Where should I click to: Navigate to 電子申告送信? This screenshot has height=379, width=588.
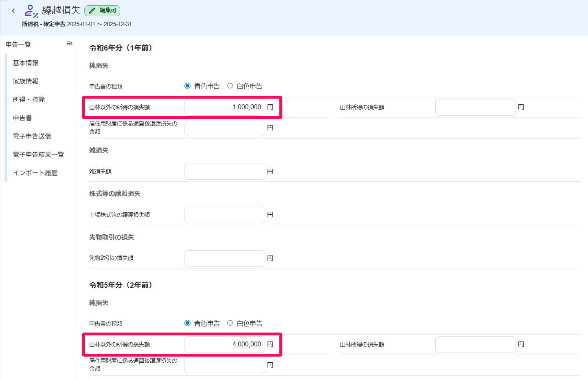coord(32,136)
